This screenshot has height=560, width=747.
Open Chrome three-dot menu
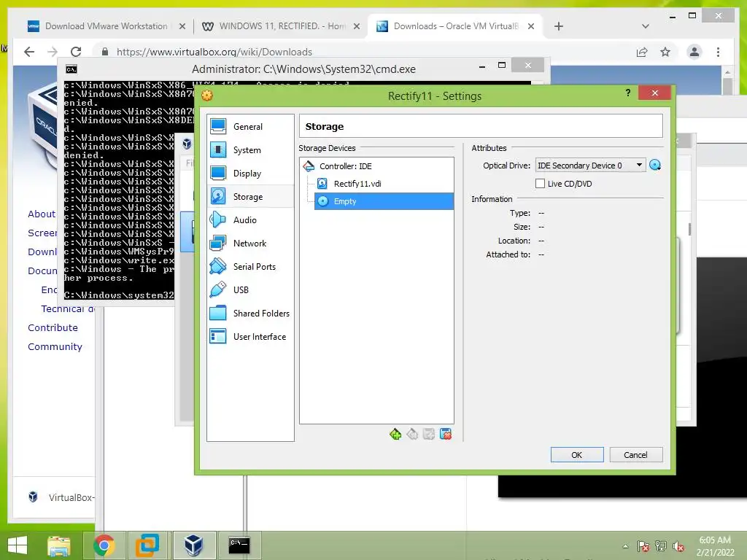point(719,52)
